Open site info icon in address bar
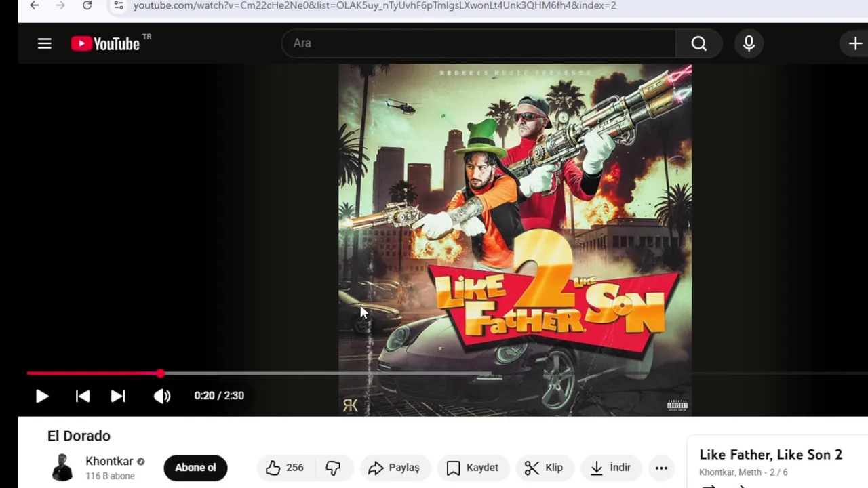Viewport: 868px width, 488px height. click(x=119, y=5)
